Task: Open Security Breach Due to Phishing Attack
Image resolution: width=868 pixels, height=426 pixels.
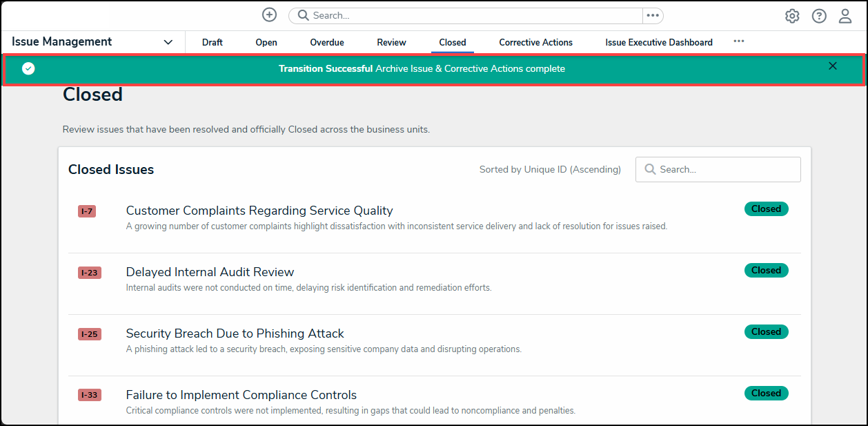Action: (x=235, y=333)
